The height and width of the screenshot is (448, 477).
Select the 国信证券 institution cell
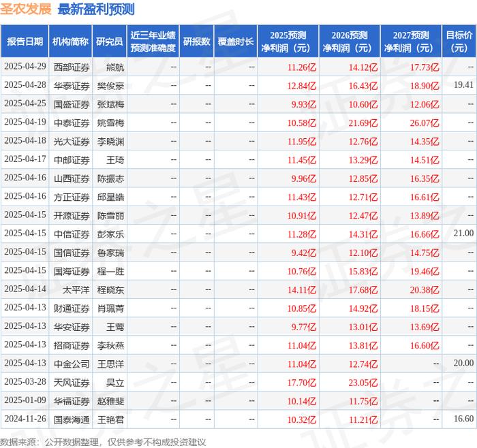[72, 253]
